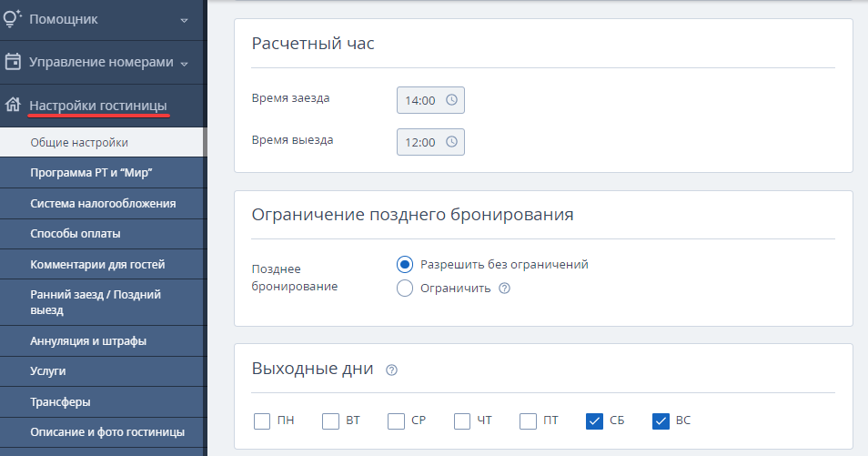This screenshot has width=868, height=456.
Task: Check the ПТ weekday checkbox
Action: coord(528,421)
